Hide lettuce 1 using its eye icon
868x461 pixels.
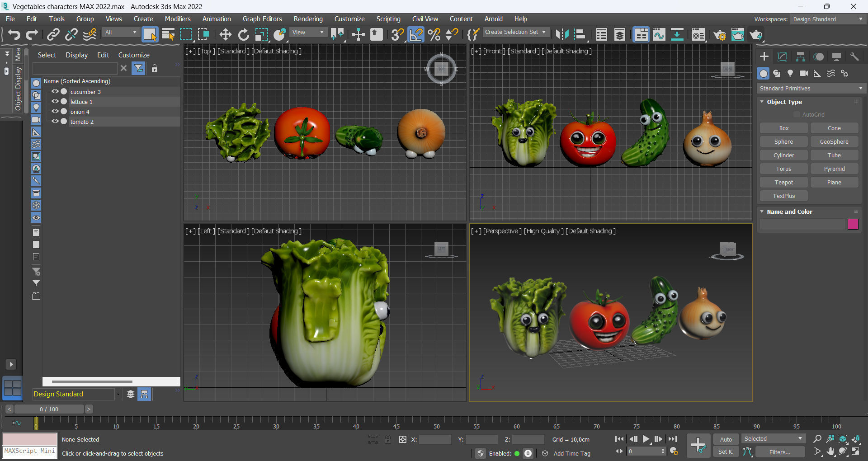click(x=55, y=101)
